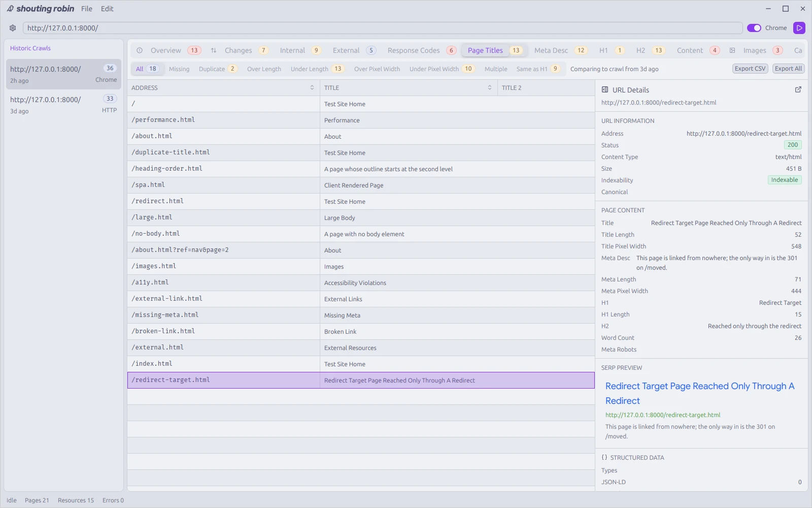
Task: Open the SERP preview title link
Action: click(700, 393)
